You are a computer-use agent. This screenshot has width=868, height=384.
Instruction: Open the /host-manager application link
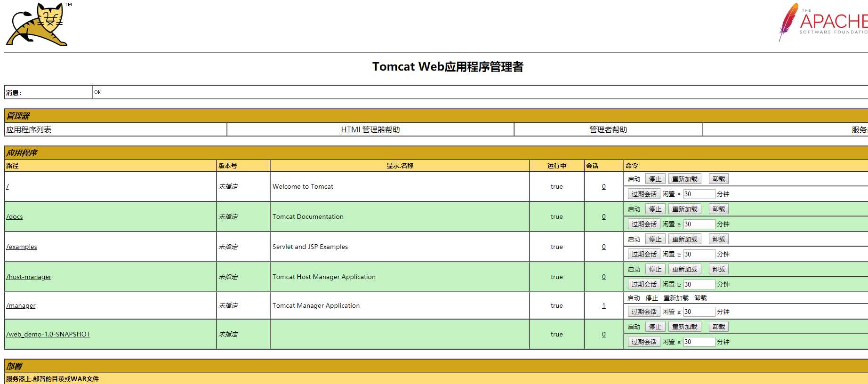point(29,277)
